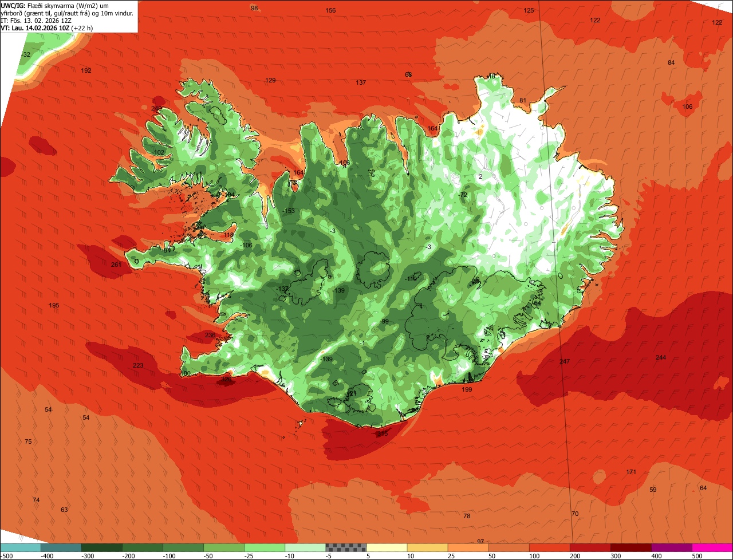This screenshot has width=733, height=560.
Task: Click the map value "59"
Action: click(653, 490)
